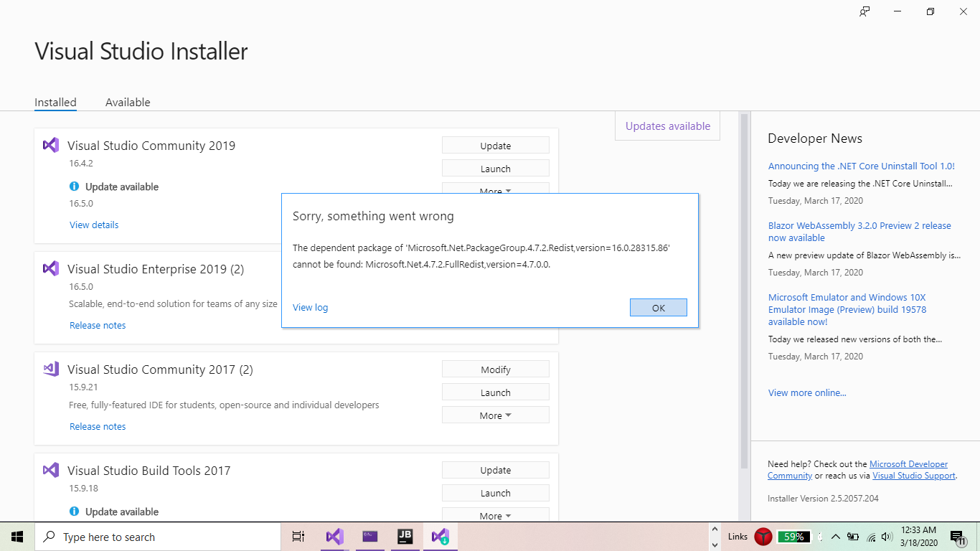The image size is (980, 551).
Task: Open Release notes for Community 2017
Action: coord(98,426)
